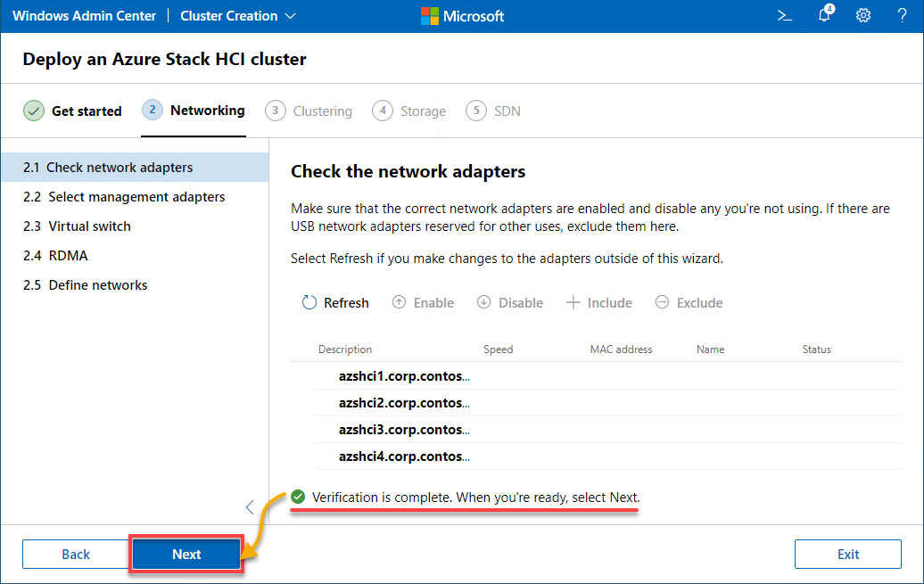Sort by the Name column header
Image resolution: width=924 pixels, height=584 pixels.
pos(710,350)
